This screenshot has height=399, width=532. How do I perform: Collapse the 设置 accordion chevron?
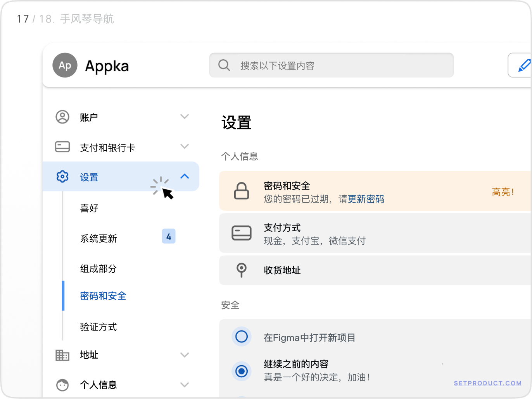tap(185, 176)
